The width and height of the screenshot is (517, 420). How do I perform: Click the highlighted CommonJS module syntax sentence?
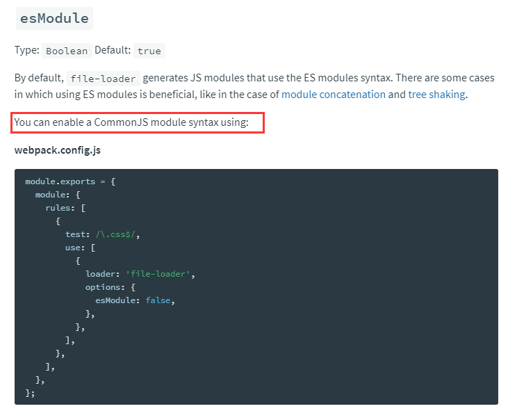[x=139, y=124]
